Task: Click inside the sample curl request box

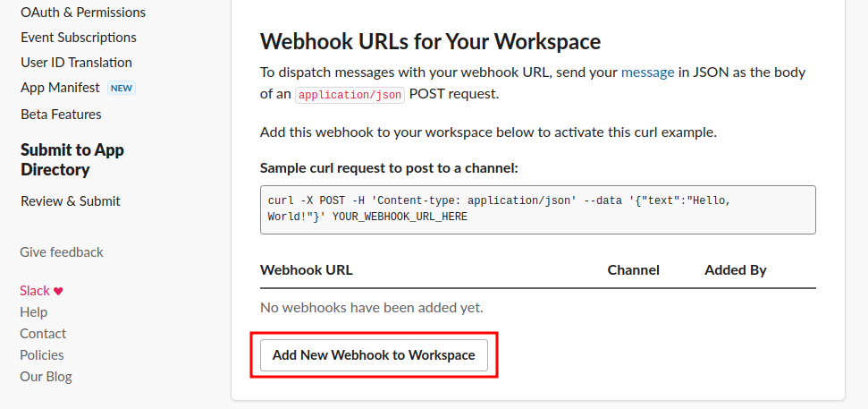Action: [x=537, y=209]
